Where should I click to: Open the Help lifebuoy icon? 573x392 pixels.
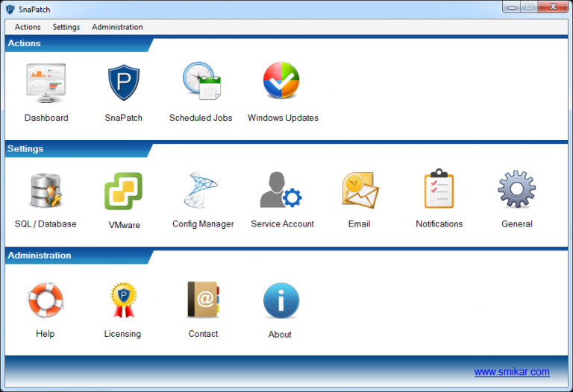[46, 300]
